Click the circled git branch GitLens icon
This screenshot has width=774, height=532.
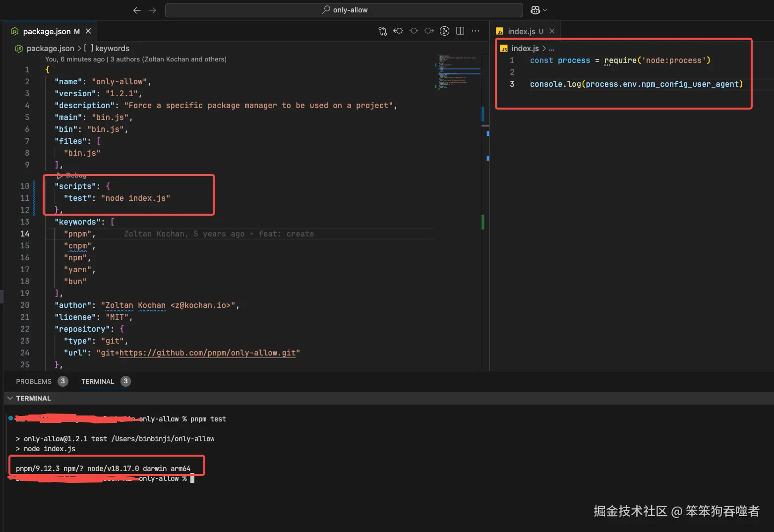pyautogui.click(x=445, y=31)
